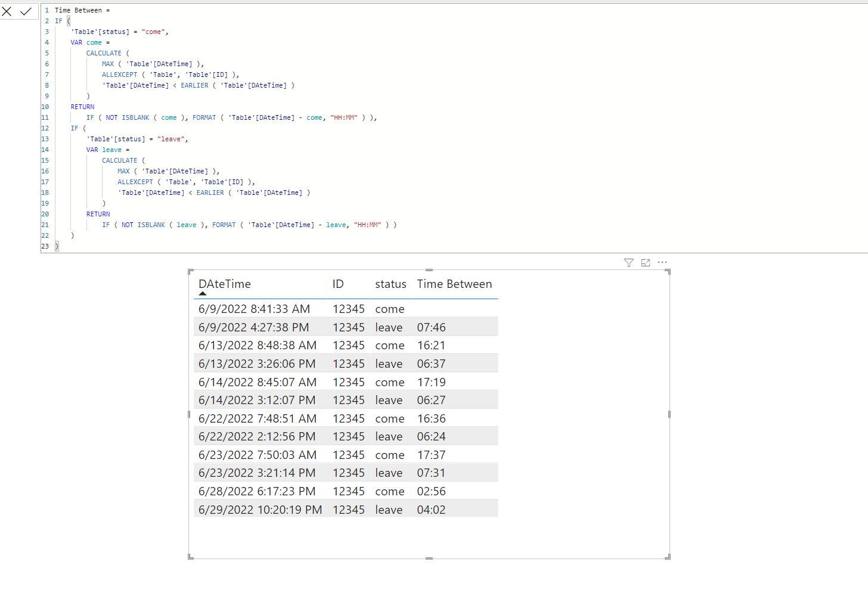This screenshot has width=868, height=602.
Task: Click the Time Between value 07:31
Action: [431, 473]
